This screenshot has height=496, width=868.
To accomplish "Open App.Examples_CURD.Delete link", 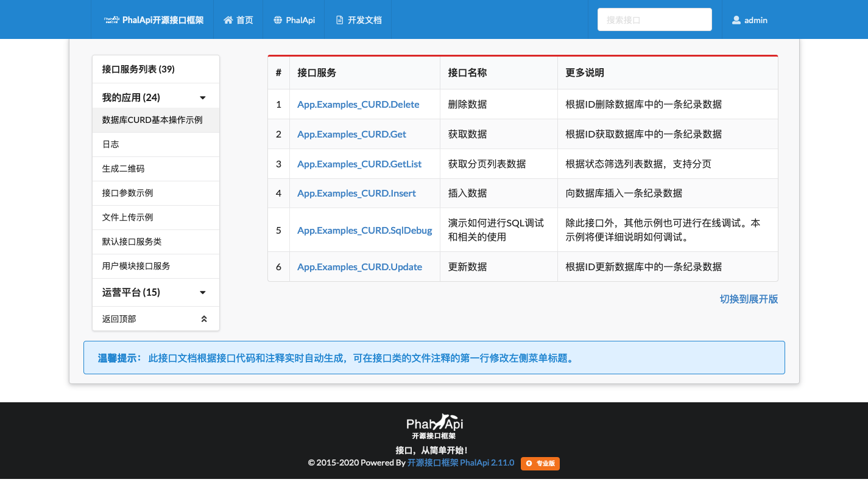I will pos(358,104).
